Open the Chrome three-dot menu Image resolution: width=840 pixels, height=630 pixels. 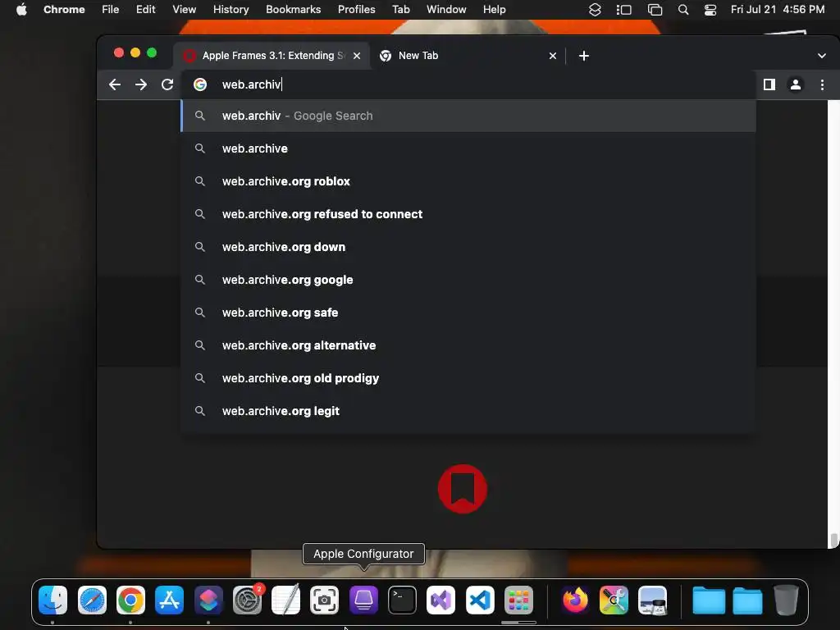tap(822, 84)
